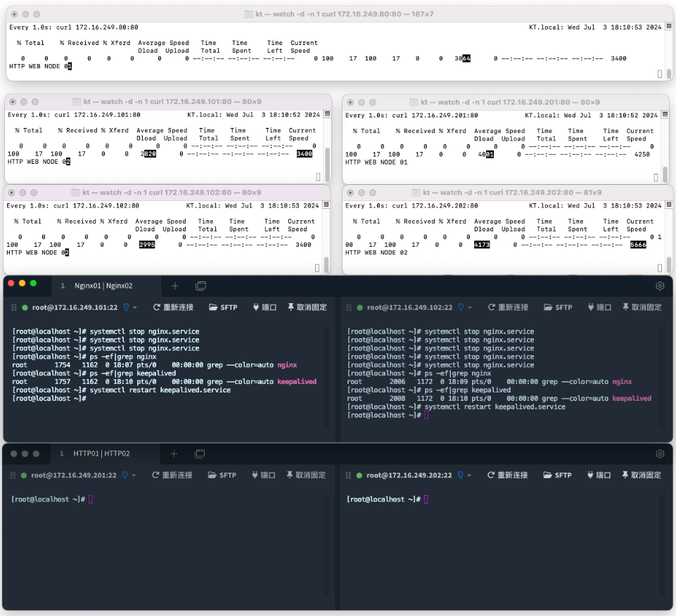This screenshot has height=616, width=676.
Task: Click scroll-lock icon in curl 172.16.249.201 terminal
Action: tap(665, 114)
